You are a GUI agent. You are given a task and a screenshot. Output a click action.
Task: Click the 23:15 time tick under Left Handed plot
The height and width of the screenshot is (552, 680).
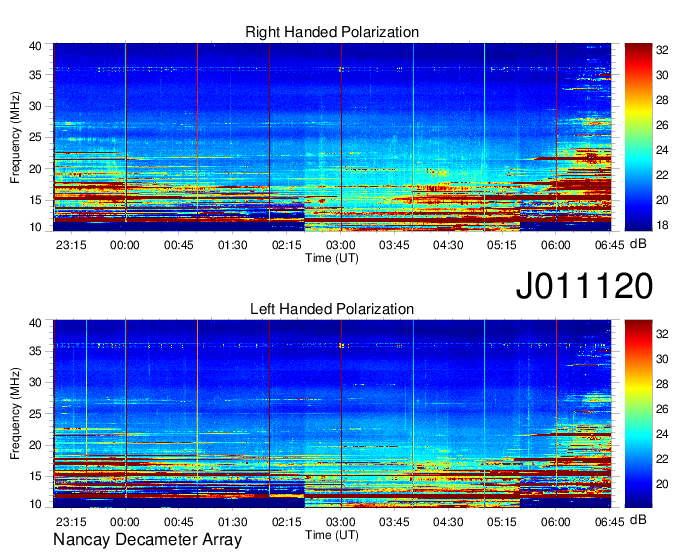point(71,522)
